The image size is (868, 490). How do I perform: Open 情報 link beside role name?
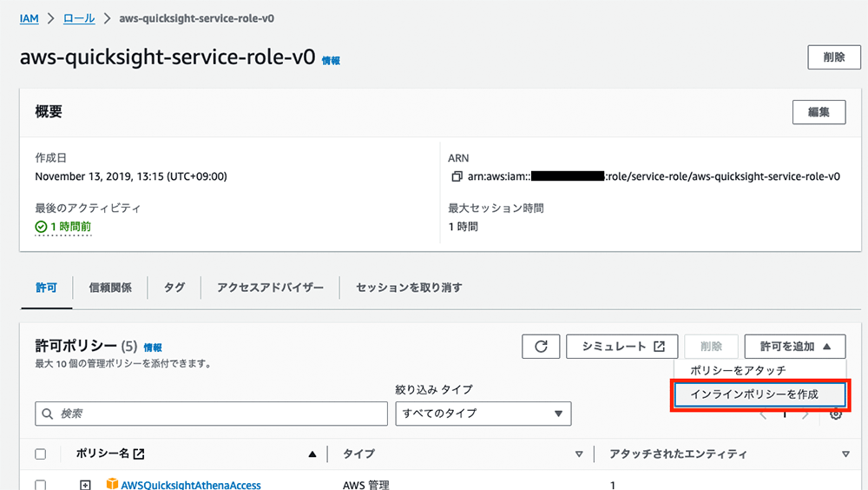click(331, 61)
